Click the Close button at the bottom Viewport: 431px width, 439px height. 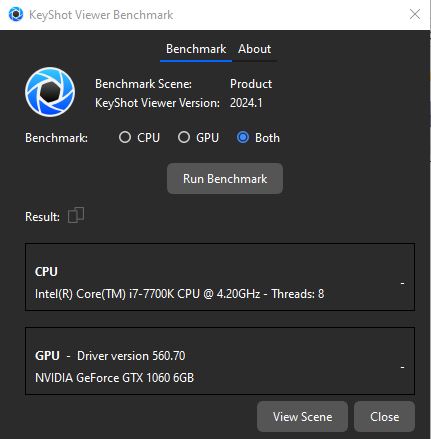click(384, 417)
